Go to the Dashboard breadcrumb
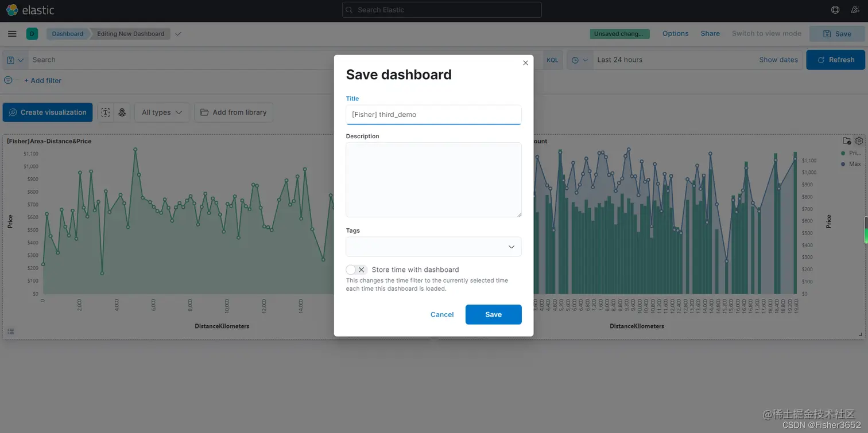Image resolution: width=868 pixels, height=433 pixels. (68, 34)
